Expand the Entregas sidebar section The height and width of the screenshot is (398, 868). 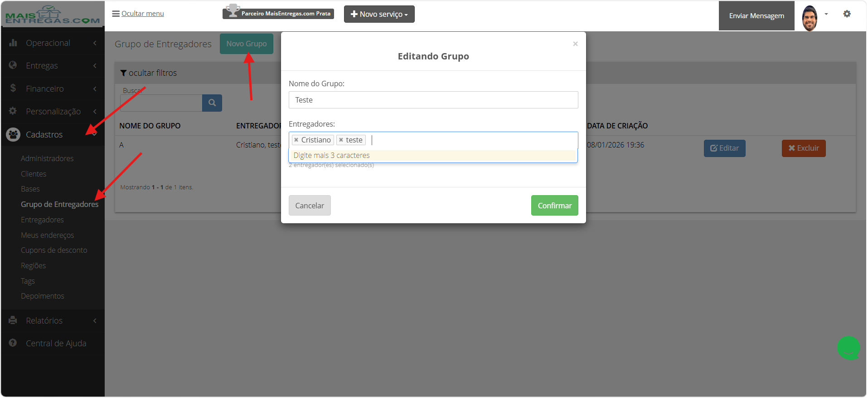[53, 66]
